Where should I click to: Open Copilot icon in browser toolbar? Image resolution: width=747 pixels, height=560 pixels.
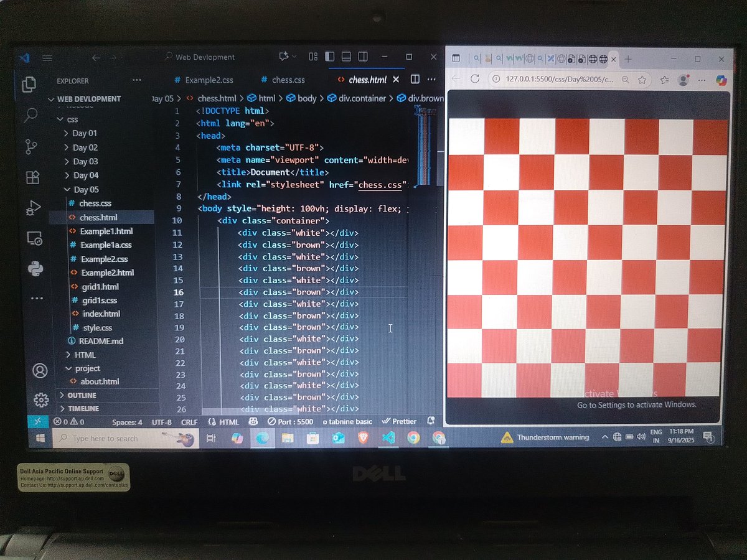click(721, 80)
